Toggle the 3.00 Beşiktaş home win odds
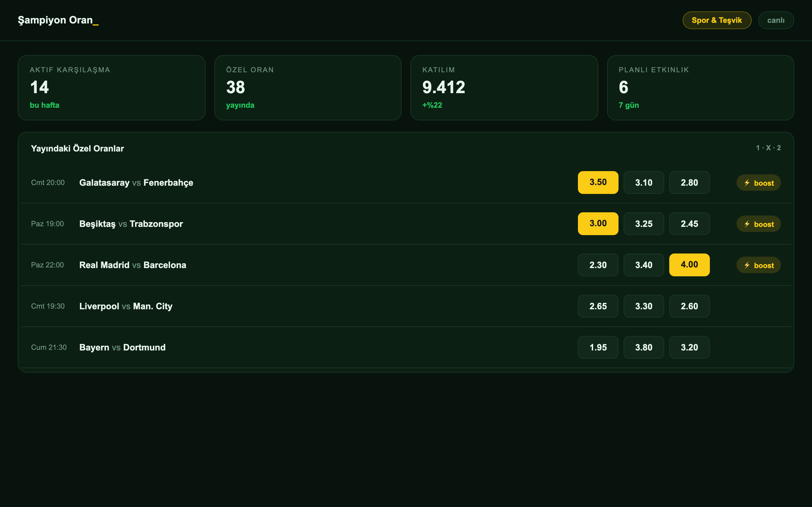This screenshot has width=812, height=507. click(598, 224)
